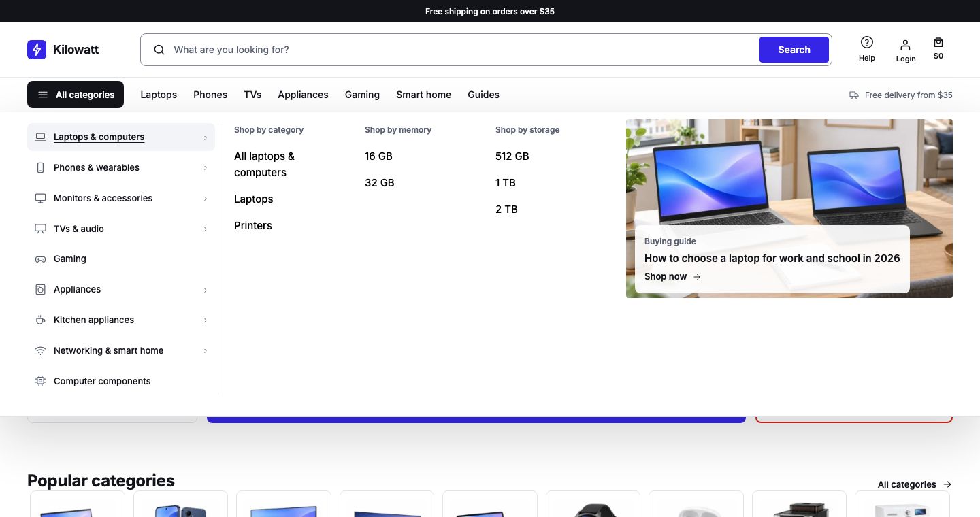
Task: Toggle the All categories button
Action: click(76, 95)
